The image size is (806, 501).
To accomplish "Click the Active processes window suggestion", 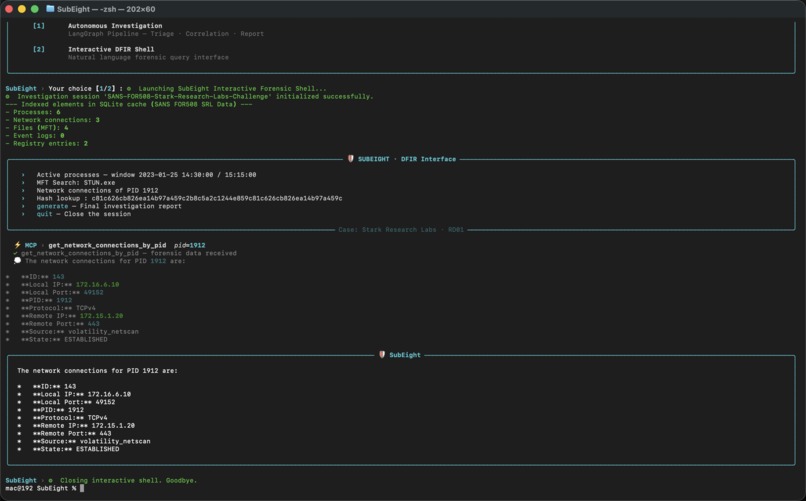I will 146,175.
